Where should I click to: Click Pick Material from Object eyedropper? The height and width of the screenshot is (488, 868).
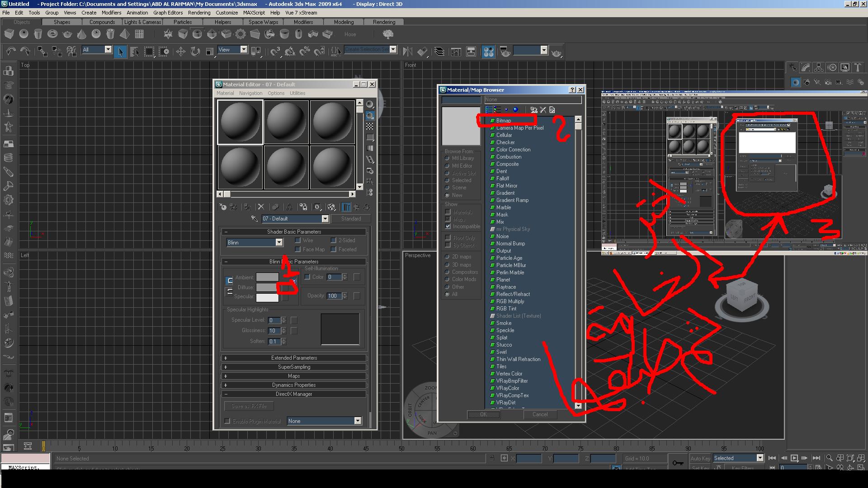tap(255, 219)
